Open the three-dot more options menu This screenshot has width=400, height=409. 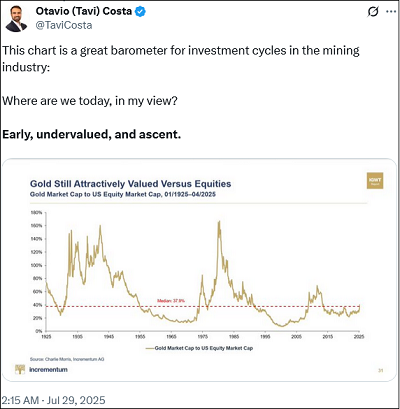[391, 12]
